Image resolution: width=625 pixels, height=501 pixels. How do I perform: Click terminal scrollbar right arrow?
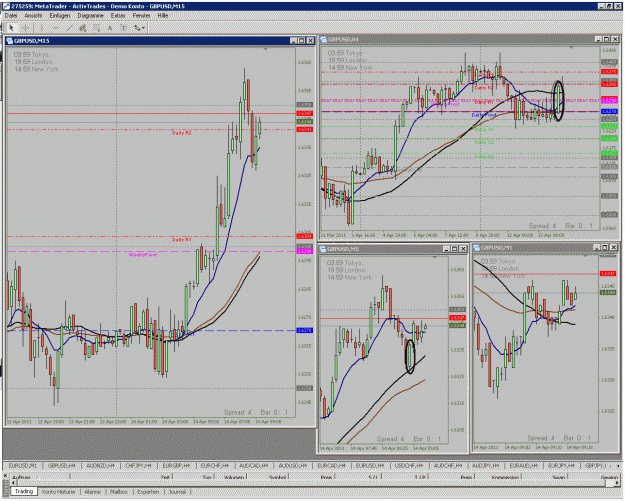[617, 483]
